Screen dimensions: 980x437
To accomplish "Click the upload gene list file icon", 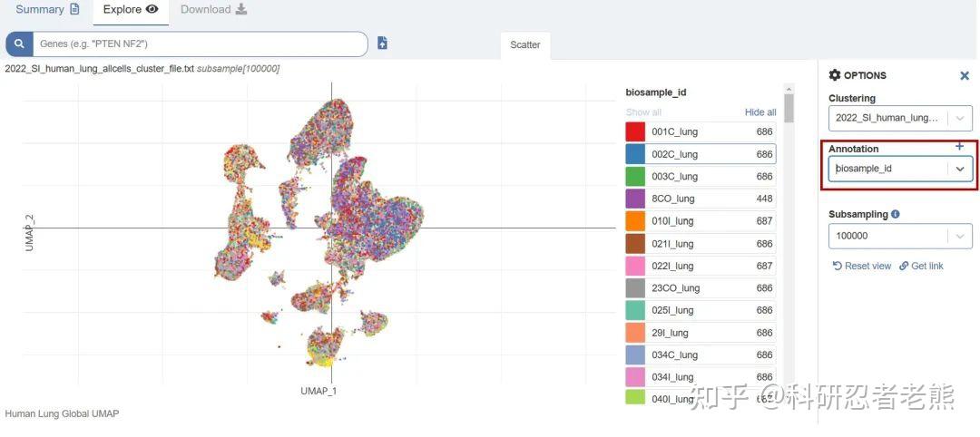I will coord(383,44).
